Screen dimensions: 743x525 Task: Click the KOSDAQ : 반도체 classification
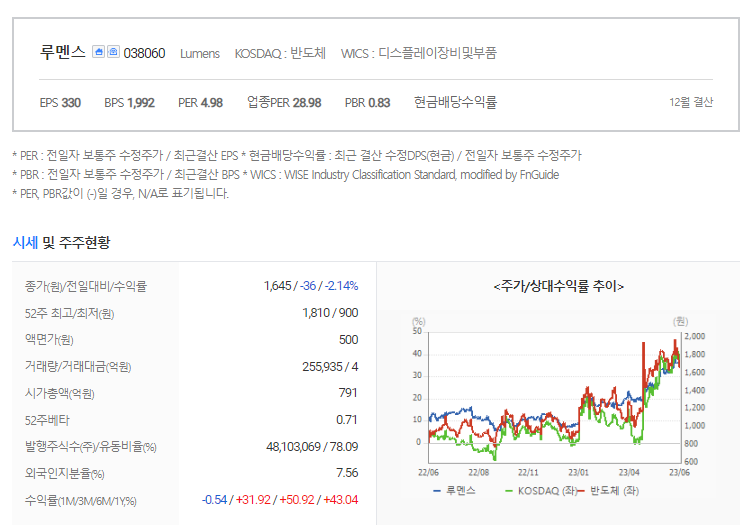coord(280,53)
